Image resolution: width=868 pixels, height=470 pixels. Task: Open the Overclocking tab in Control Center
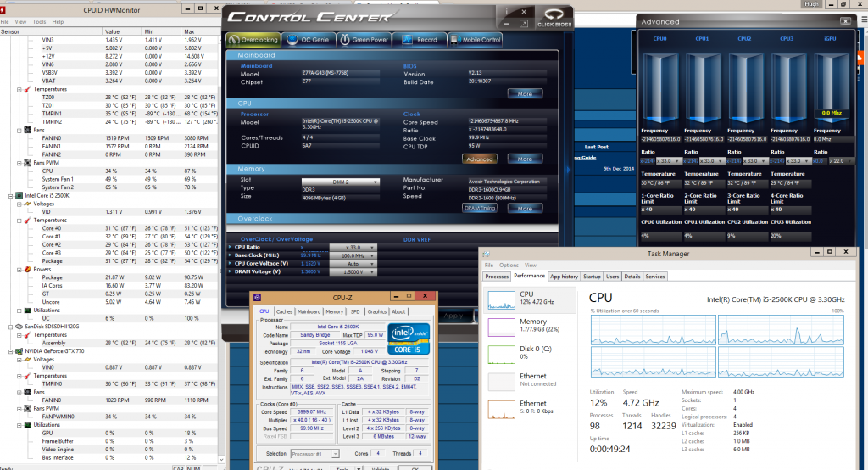[x=253, y=39]
